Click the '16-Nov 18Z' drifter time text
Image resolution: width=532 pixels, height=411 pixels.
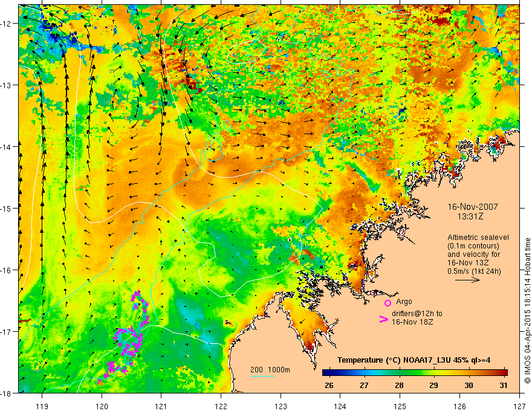pos(412,322)
